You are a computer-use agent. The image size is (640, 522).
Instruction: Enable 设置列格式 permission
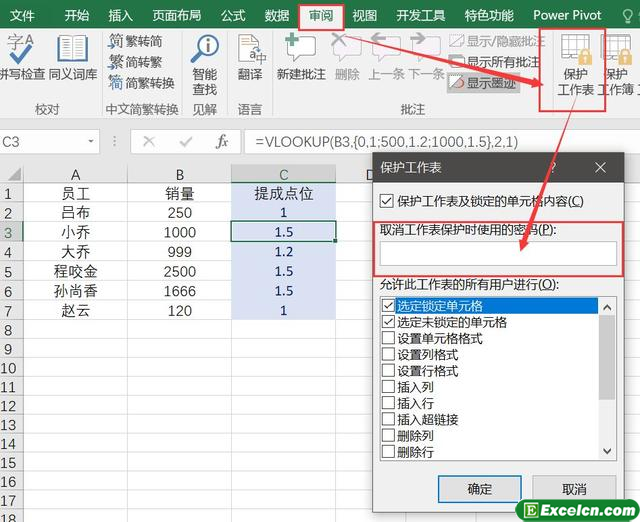[388, 354]
